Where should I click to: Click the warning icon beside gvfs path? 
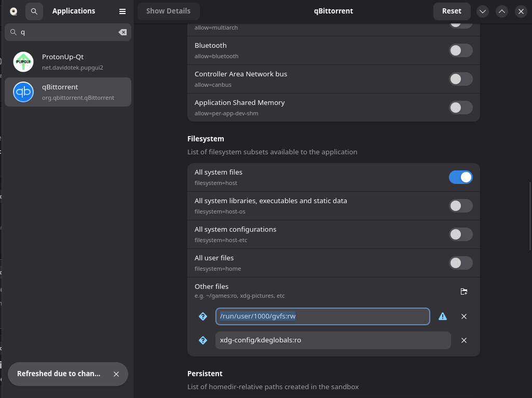coord(443,316)
